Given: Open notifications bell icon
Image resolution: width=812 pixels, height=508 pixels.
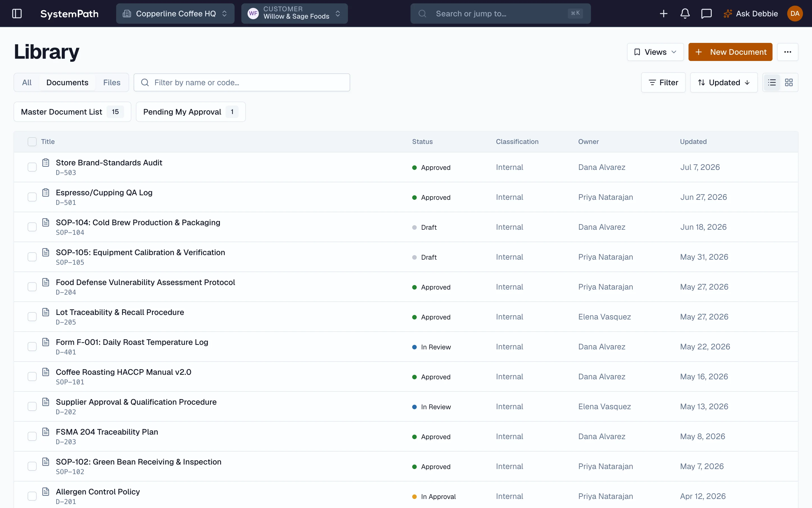Looking at the screenshot, I should [x=685, y=14].
